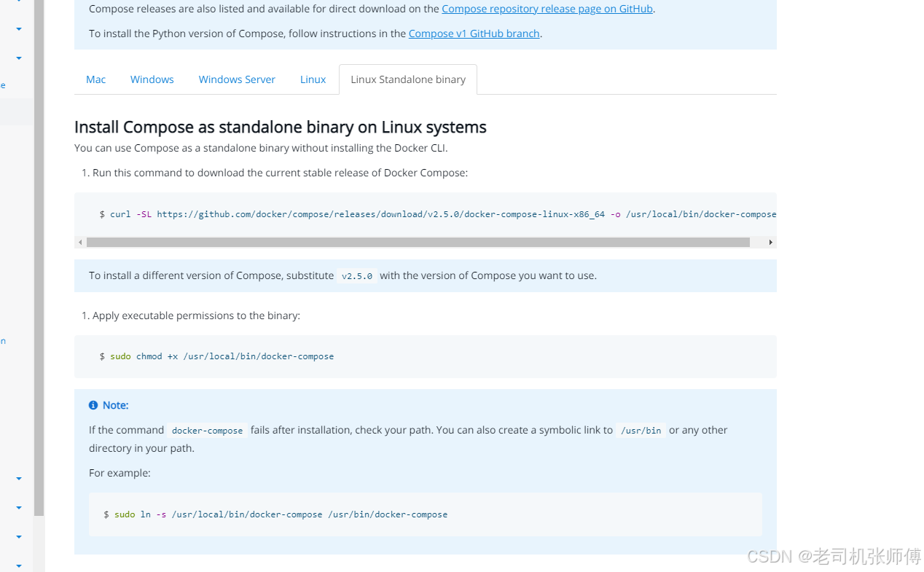Click the inline code v2.5.0

tap(357, 276)
